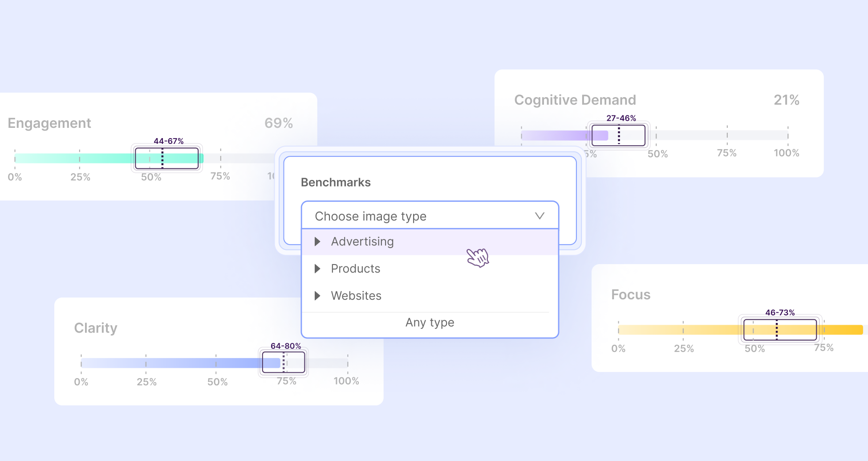Click the Benchmarks panel heading
Viewport: 868px width, 461px height.
click(336, 182)
